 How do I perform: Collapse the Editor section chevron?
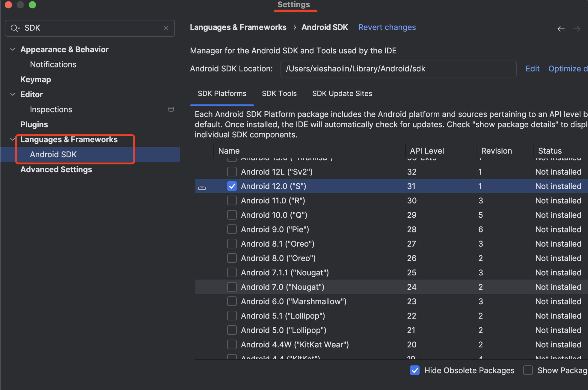pos(13,94)
